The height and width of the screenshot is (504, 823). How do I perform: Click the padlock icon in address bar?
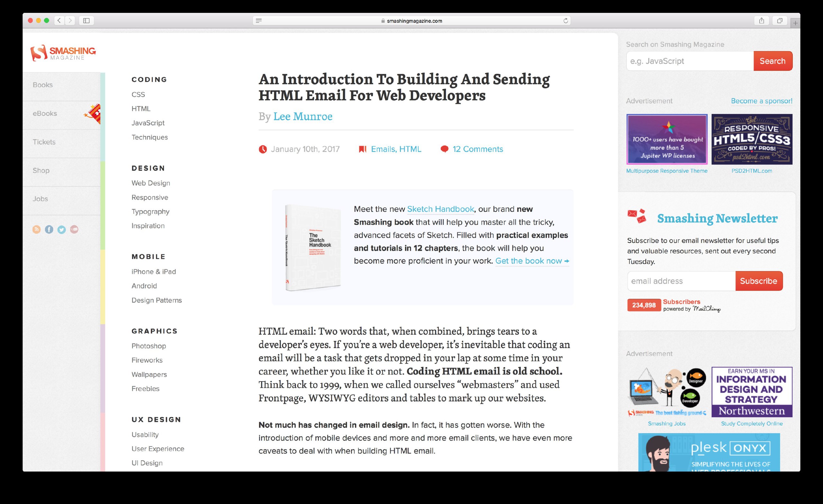click(383, 21)
